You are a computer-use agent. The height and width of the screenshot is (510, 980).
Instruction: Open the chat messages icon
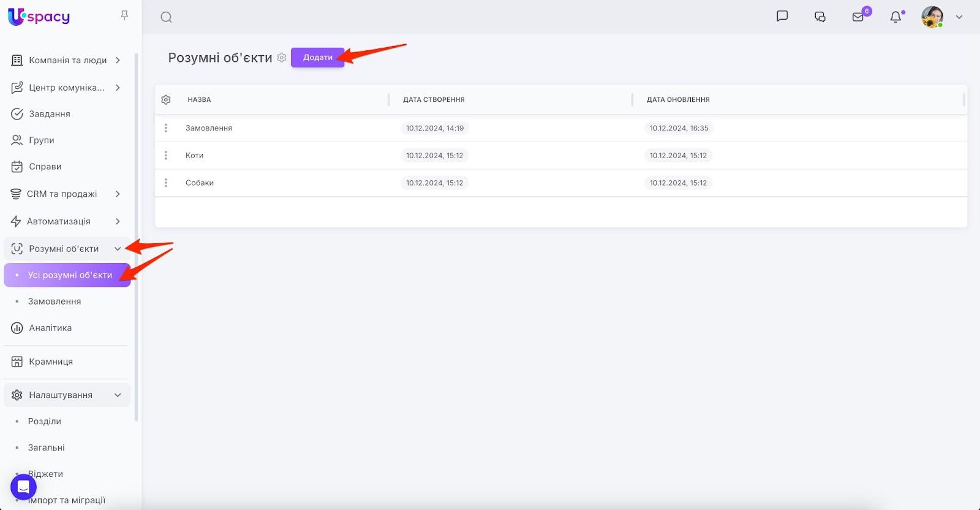coord(782,17)
